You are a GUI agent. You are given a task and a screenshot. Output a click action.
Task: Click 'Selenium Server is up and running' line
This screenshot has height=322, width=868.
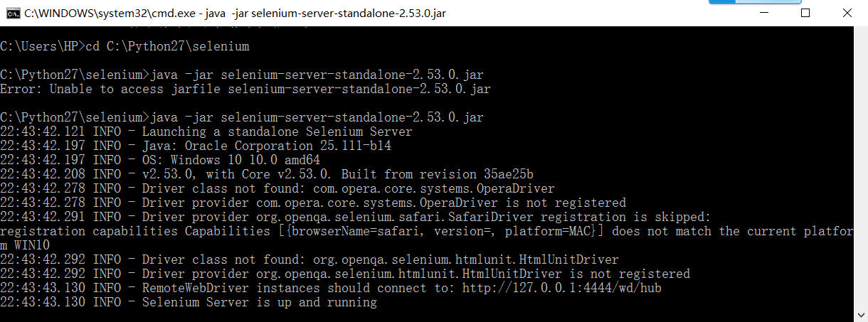pos(189,302)
